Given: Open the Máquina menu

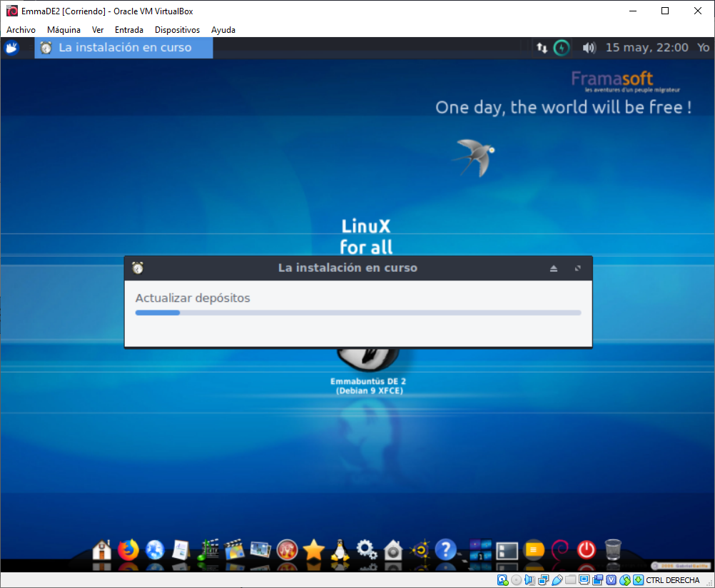Looking at the screenshot, I should click(x=64, y=30).
